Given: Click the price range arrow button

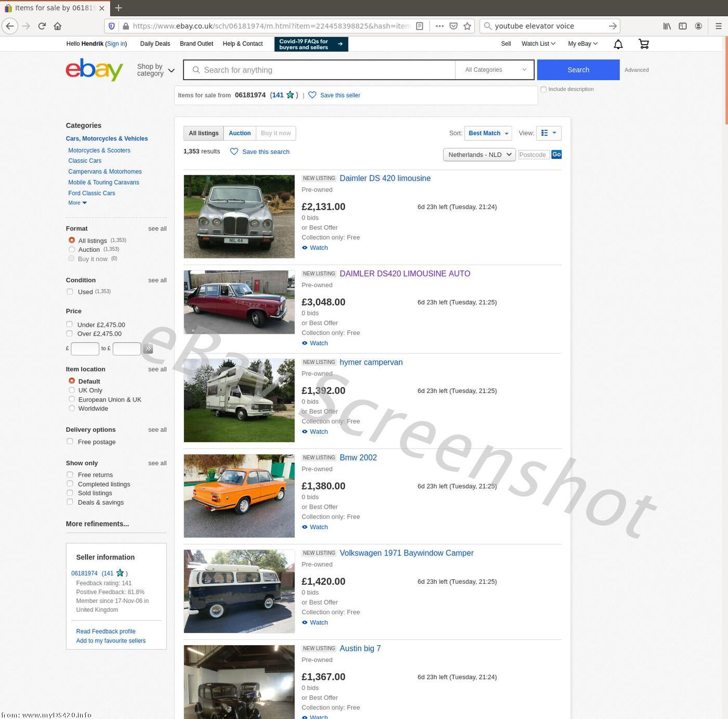Looking at the screenshot, I should pyautogui.click(x=148, y=349).
